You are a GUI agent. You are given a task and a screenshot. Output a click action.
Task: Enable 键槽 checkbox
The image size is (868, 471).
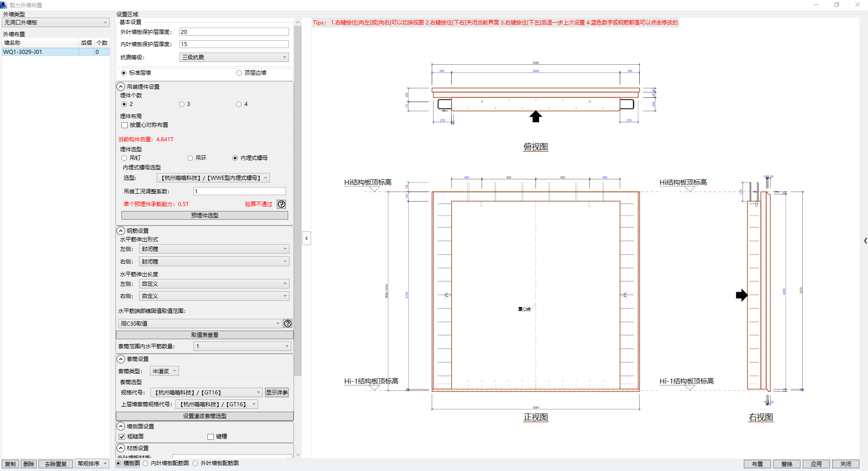(x=211, y=437)
